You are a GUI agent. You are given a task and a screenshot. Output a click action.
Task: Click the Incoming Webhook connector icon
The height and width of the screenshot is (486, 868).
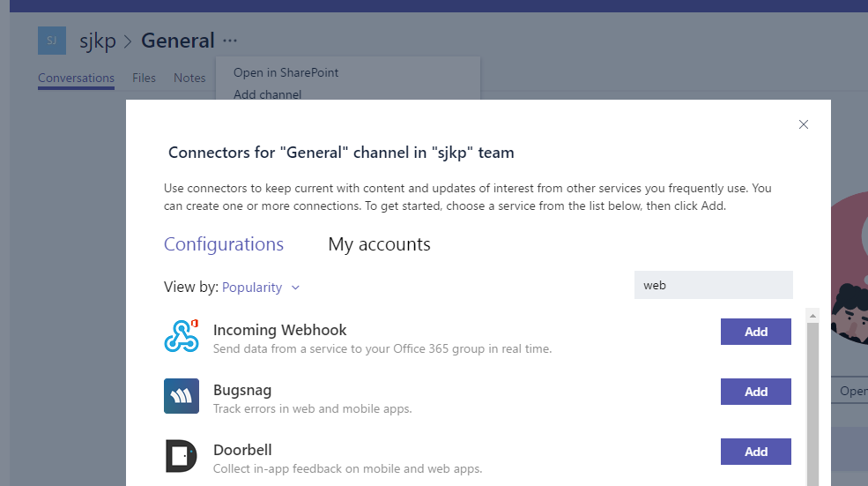[182, 336]
